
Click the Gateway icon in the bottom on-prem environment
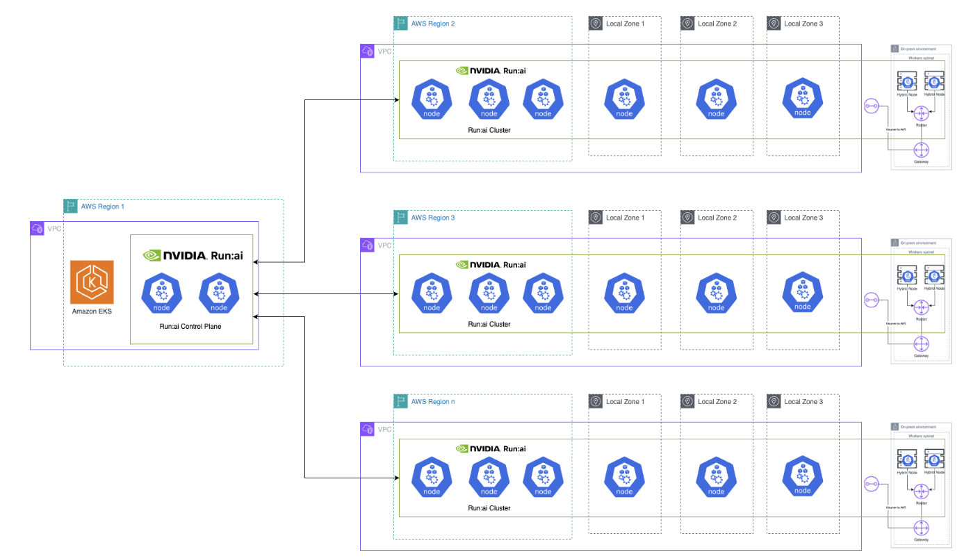(x=921, y=528)
